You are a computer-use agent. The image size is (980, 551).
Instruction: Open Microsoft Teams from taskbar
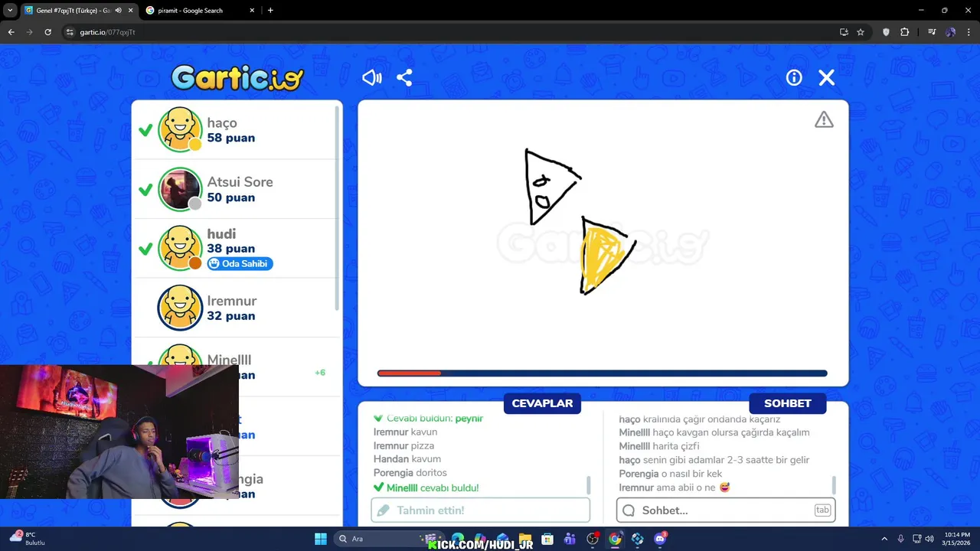[570, 539]
